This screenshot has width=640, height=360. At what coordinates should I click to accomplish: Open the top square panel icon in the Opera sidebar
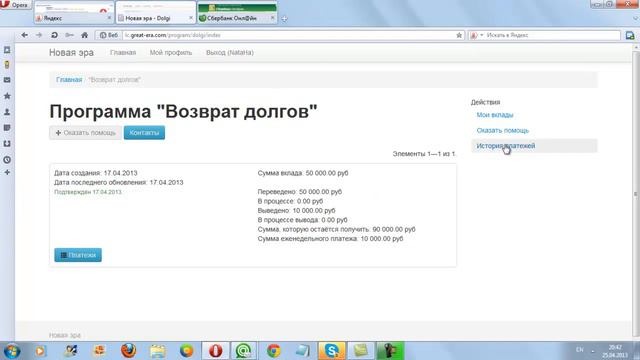7,50
